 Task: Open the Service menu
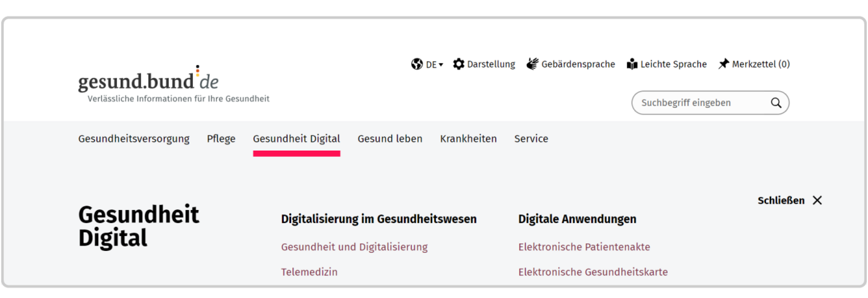tap(531, 139)
